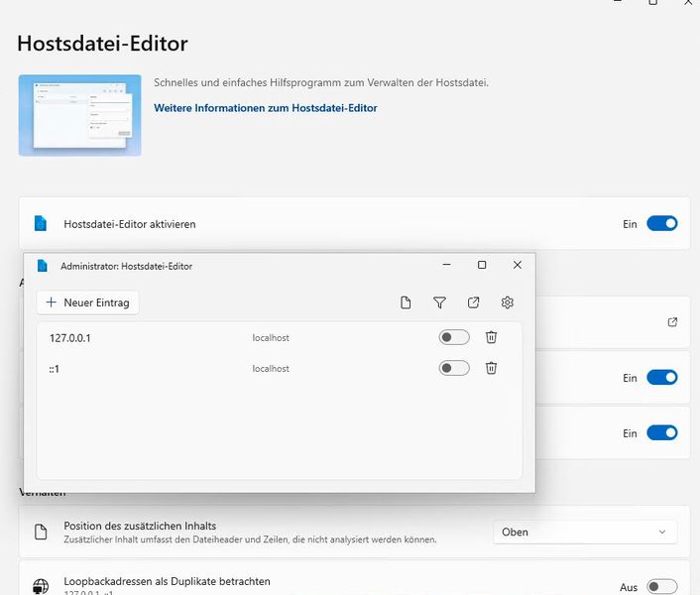700x595 pixels.
Task: Toggle the 127.0.0.1 localhost entry
Action: [x=453, y=337]
